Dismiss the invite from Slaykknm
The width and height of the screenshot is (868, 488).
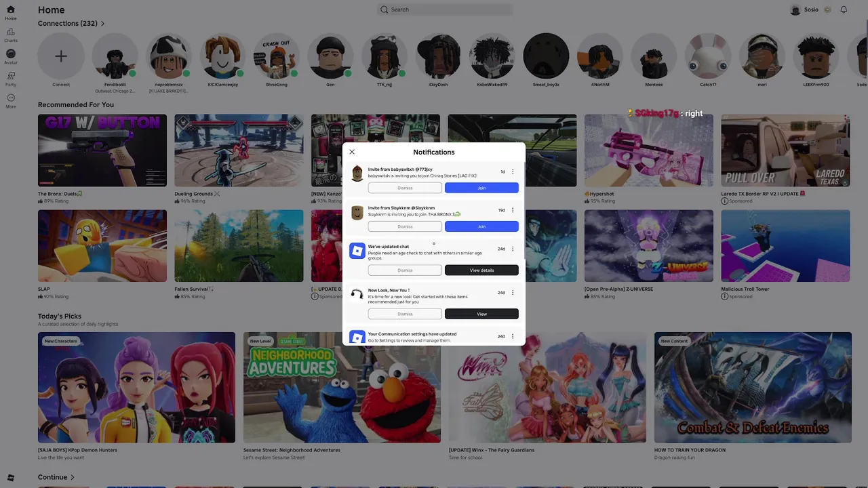[x=405, y=226]
